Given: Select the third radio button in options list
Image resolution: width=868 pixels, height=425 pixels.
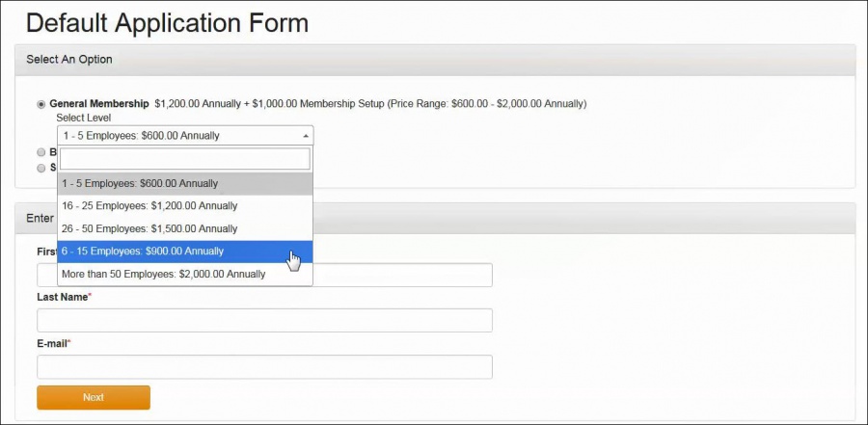Looking at the screenshot, I should 41,168.
